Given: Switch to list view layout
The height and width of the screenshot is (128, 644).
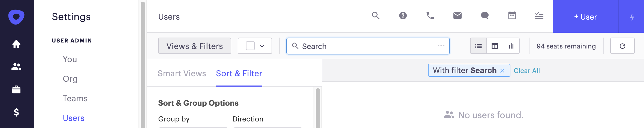Looking at the screenshot, I should coord(478,46).
